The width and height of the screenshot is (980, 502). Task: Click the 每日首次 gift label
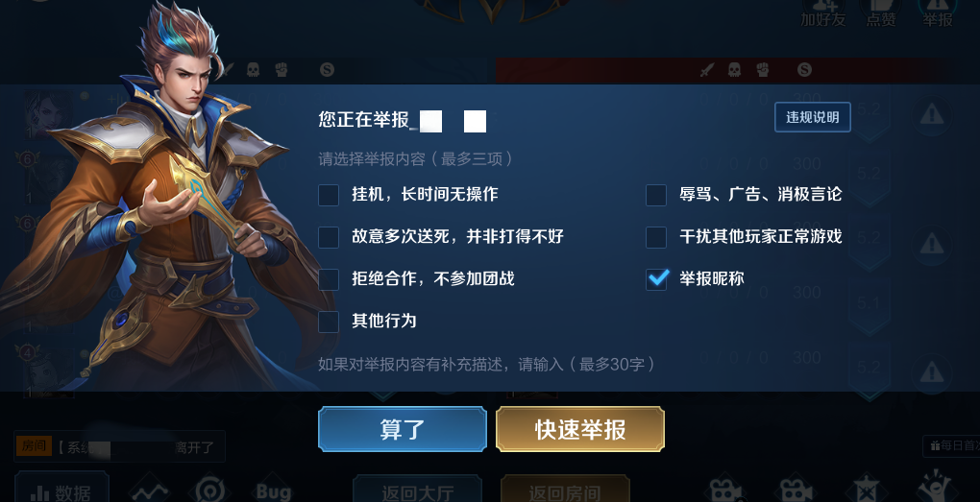tap(951, 445)
